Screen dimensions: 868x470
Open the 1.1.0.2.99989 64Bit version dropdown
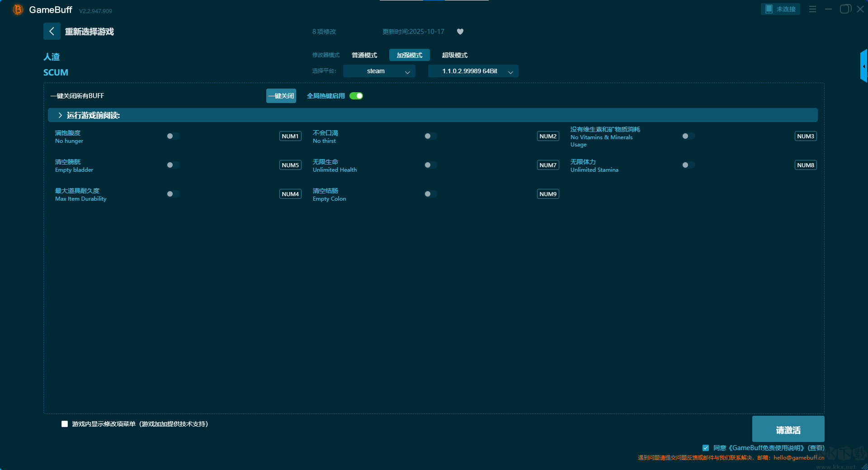[x=473, y=71]
